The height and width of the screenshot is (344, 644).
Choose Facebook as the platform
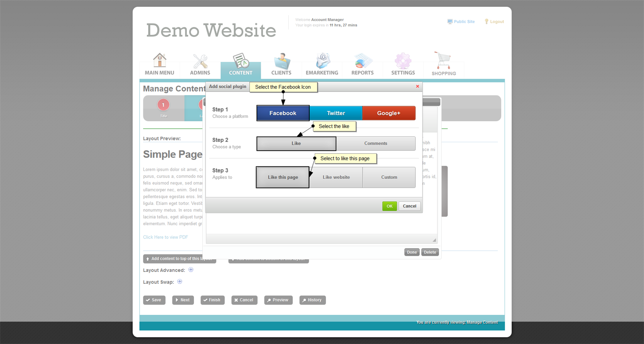(283, 113)
